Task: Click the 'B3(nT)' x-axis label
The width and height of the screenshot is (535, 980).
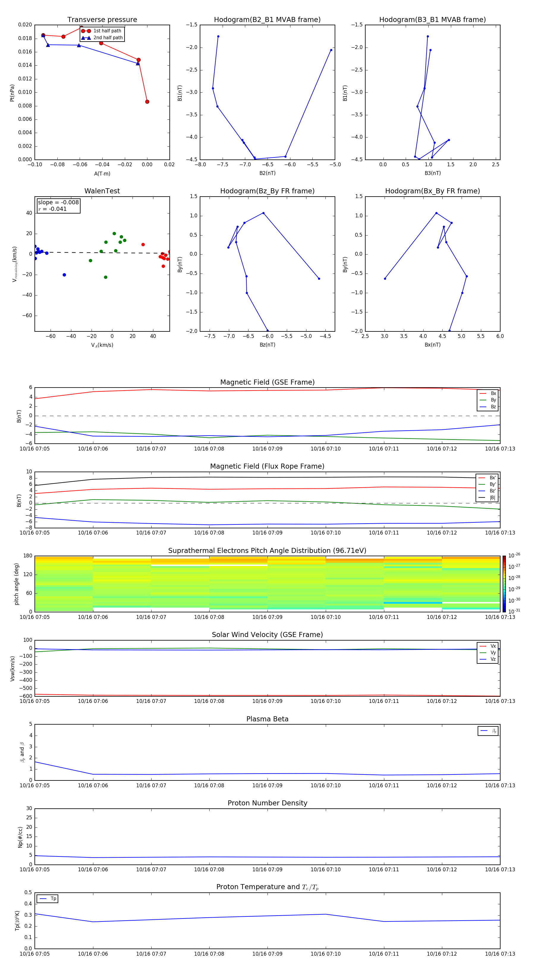Action: point(432,173)
